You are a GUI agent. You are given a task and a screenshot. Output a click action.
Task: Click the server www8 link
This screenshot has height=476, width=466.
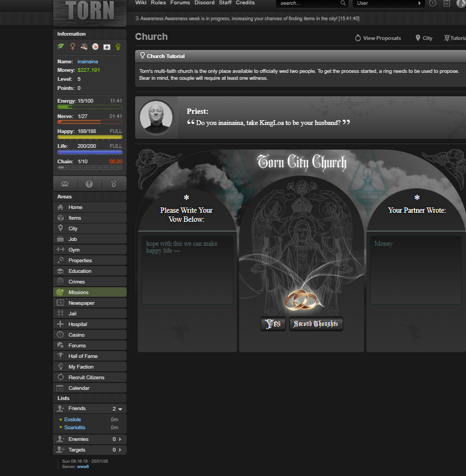pyautogui.click(x=83, y=466)
